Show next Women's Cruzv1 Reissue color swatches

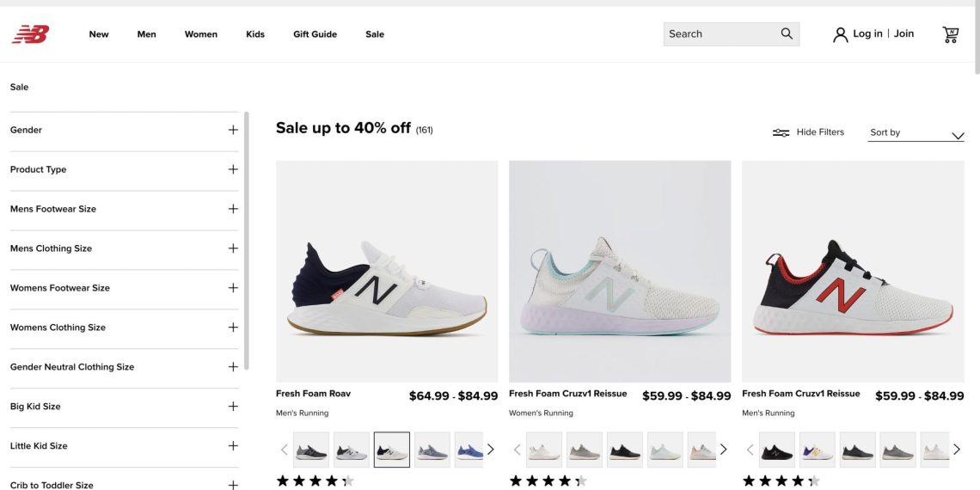723,450
